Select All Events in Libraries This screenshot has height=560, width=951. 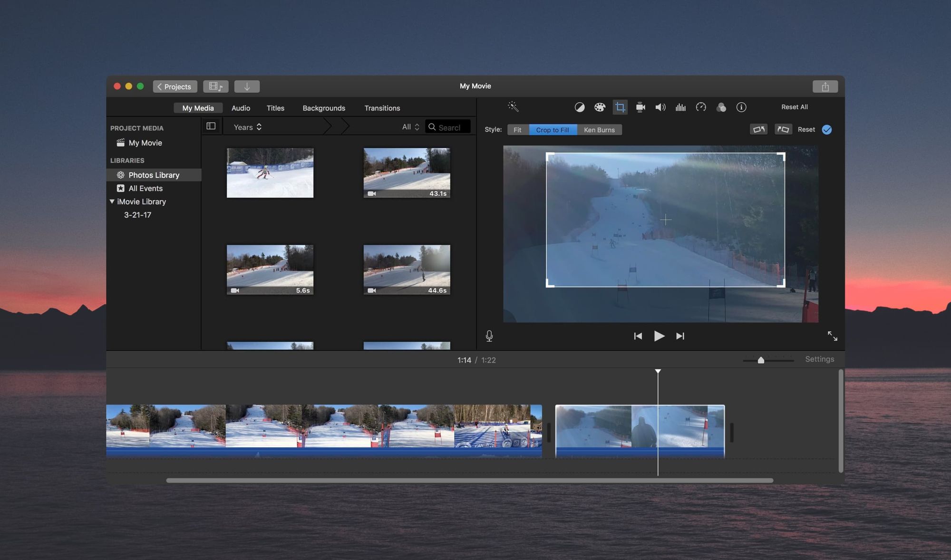click(x=146, y=188)
